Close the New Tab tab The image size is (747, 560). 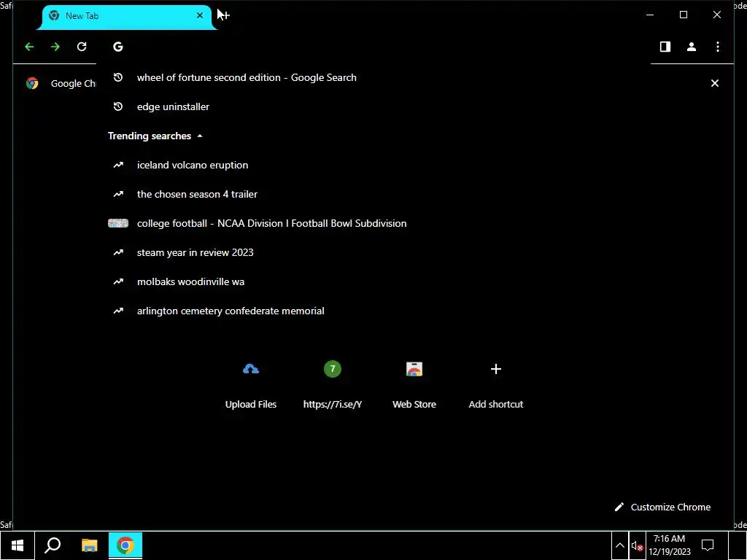200,16
